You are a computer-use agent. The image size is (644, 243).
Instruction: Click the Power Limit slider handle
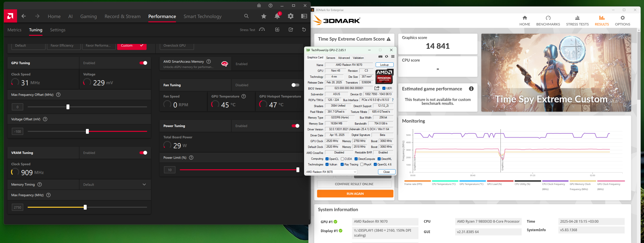coord(298,170)
